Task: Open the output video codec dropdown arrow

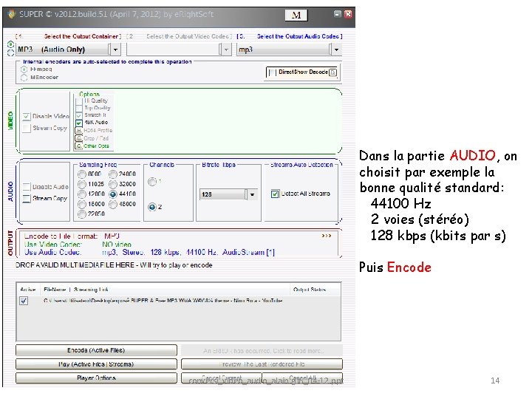Action: [x=226, y=50]
